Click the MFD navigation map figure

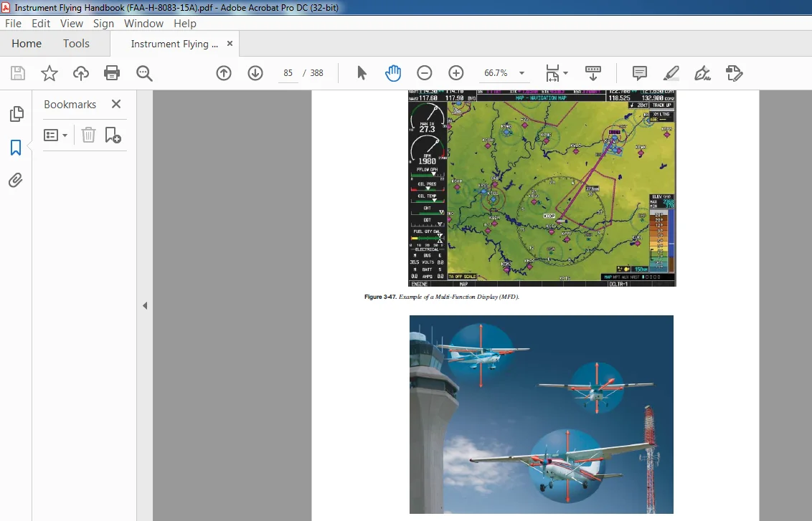542,188
